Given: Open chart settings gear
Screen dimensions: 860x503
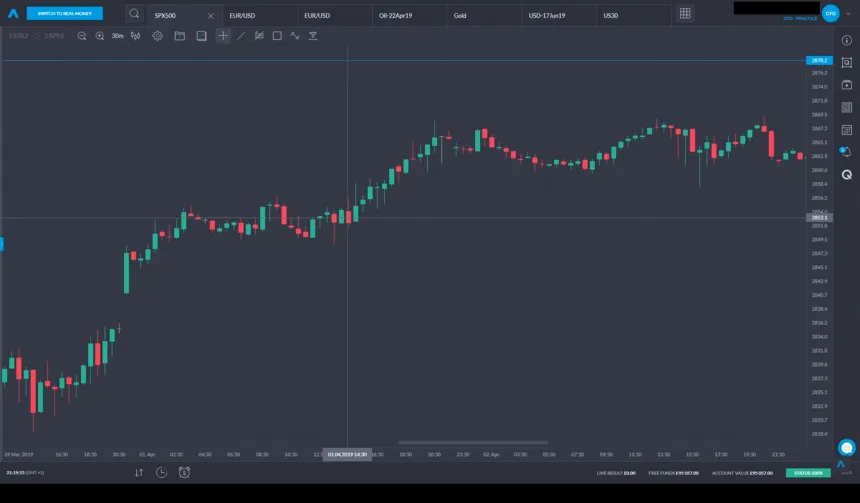Looking at the screenshot, I should tap(157, 36).
